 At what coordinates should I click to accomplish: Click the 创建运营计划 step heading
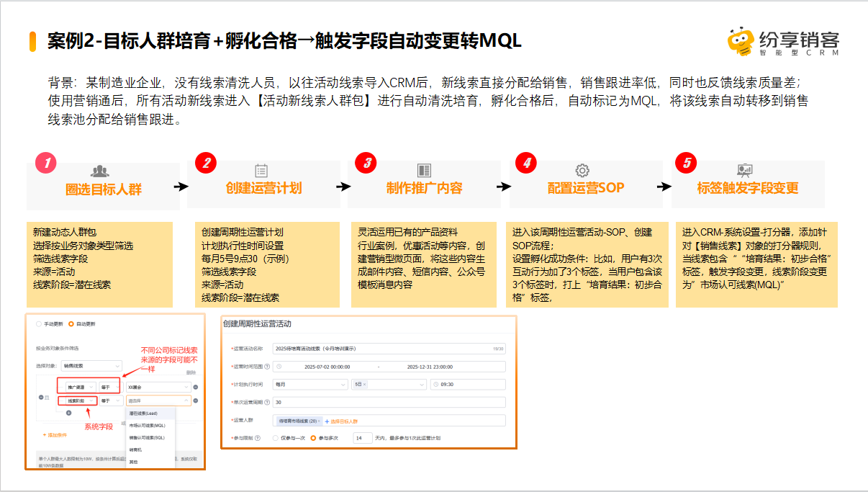coord(263,189)
